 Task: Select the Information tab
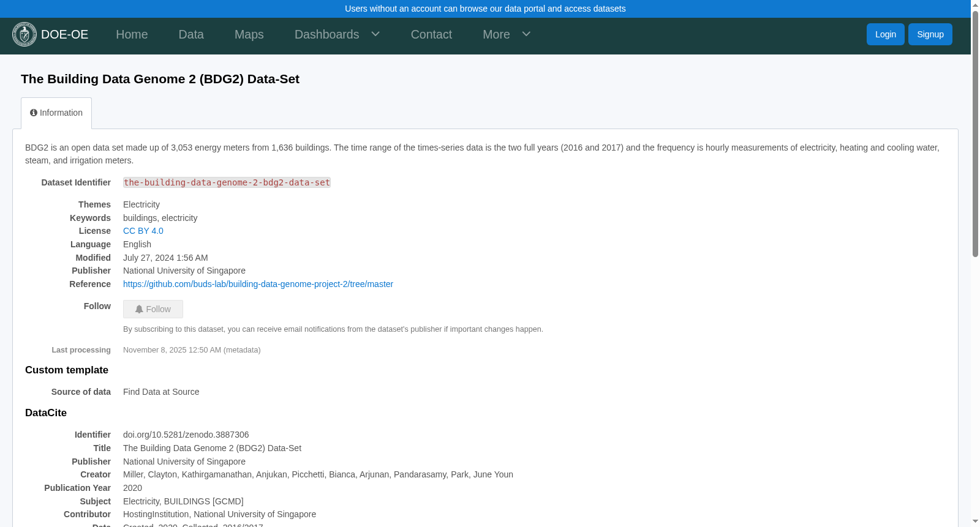coord(56,113)
